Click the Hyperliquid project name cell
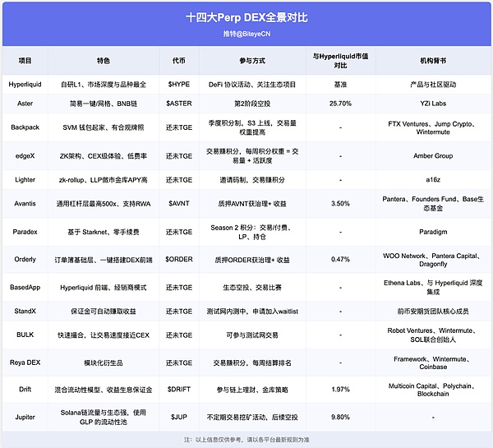Screen dimensions: 493x448 [x=25, y=84]
